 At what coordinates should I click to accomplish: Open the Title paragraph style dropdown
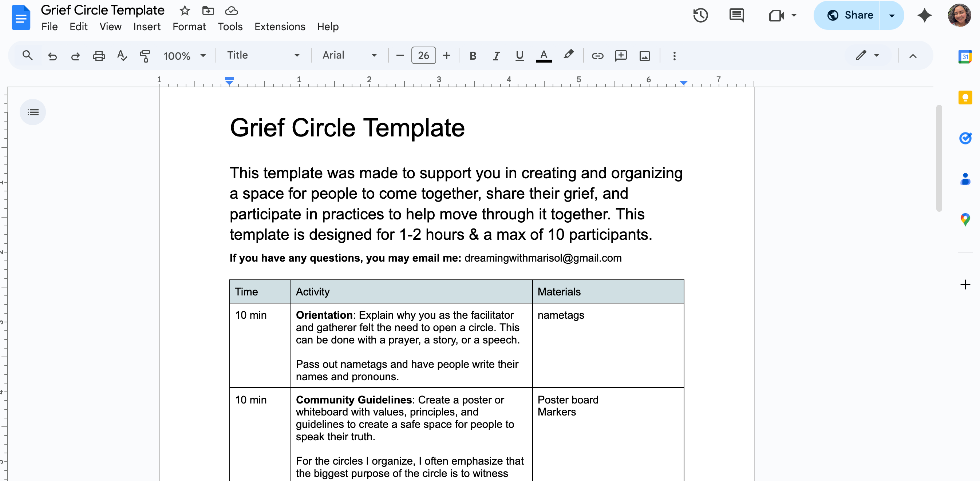click(x=263, y=56)
